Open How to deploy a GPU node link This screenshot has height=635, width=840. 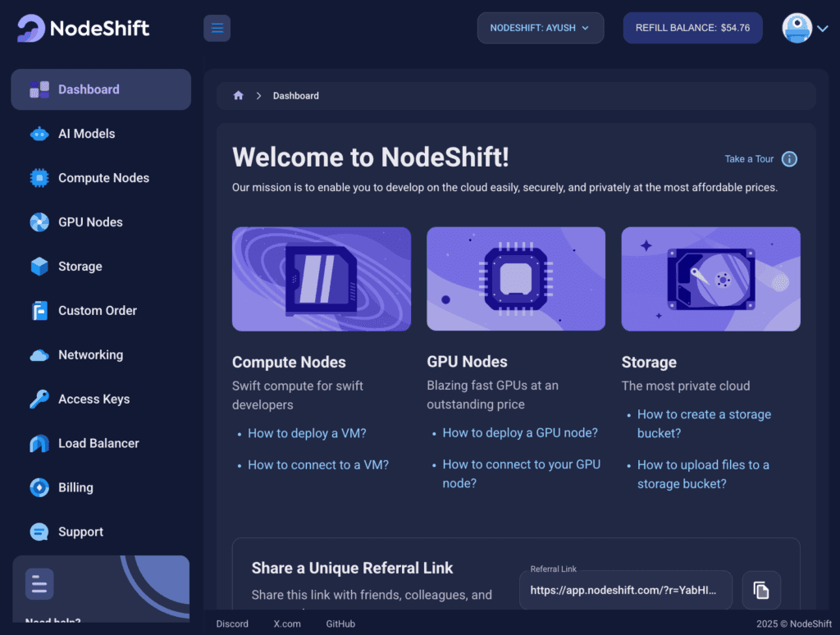pyautogui.click(x=520, y=432)
